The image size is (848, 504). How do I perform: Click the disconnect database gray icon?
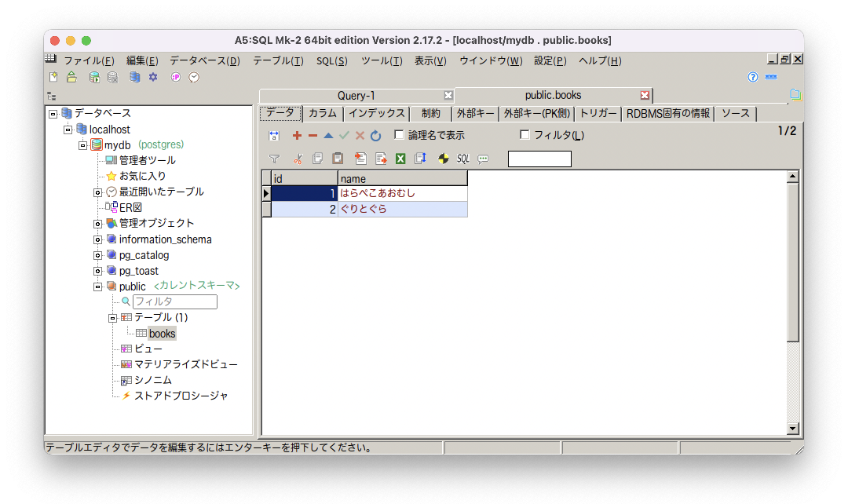click(112, 78)
